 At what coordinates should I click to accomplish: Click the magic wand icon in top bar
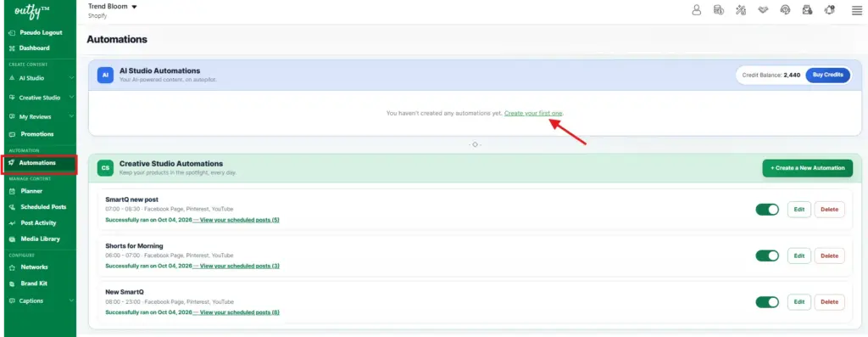point(741,10)
